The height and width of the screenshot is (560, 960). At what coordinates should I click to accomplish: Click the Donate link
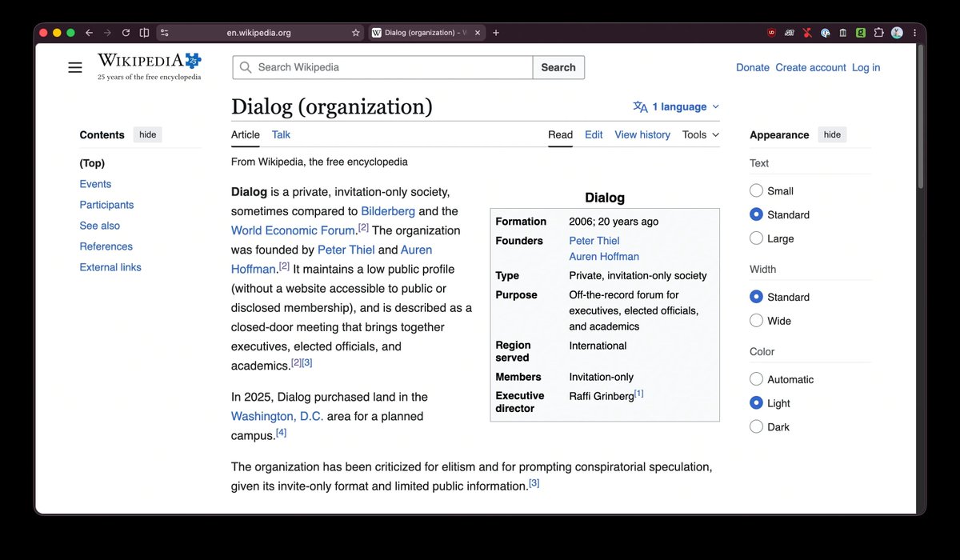tap(753, 67)
